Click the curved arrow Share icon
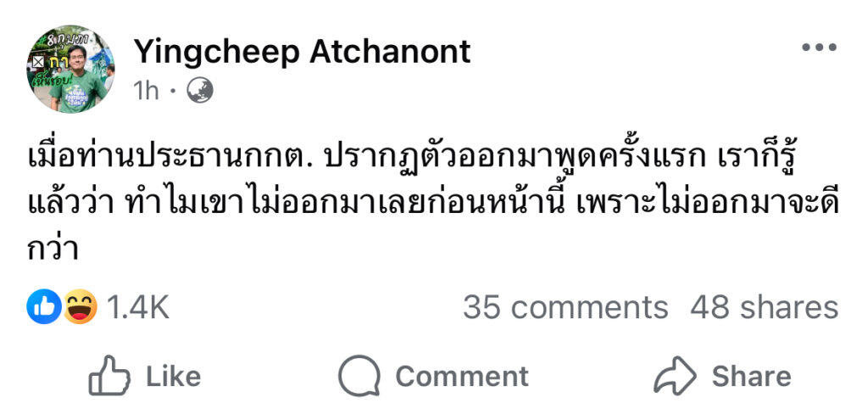 point(675,376)
